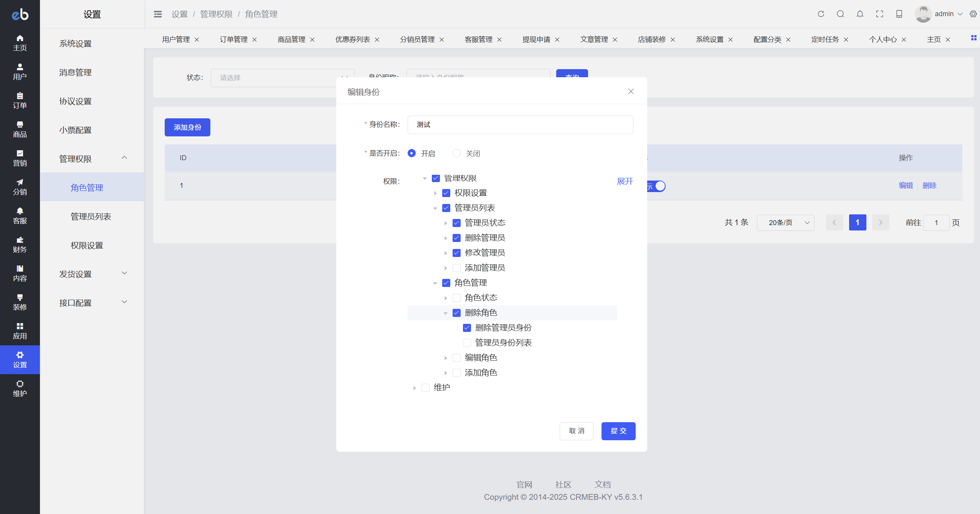Viewport: 980px width, 514px height.
Task: Switch to the 订单管理 tab
Action: [233, 40]
